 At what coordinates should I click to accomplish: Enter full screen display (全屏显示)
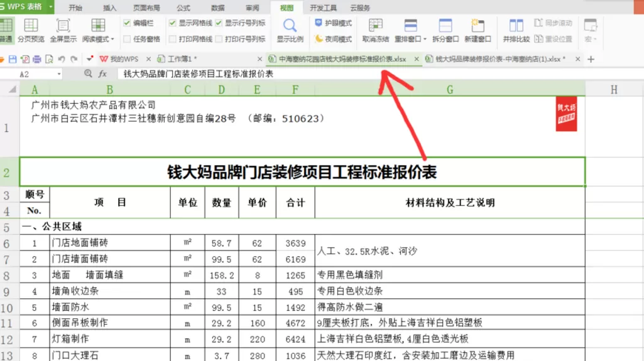coord(63,30)
